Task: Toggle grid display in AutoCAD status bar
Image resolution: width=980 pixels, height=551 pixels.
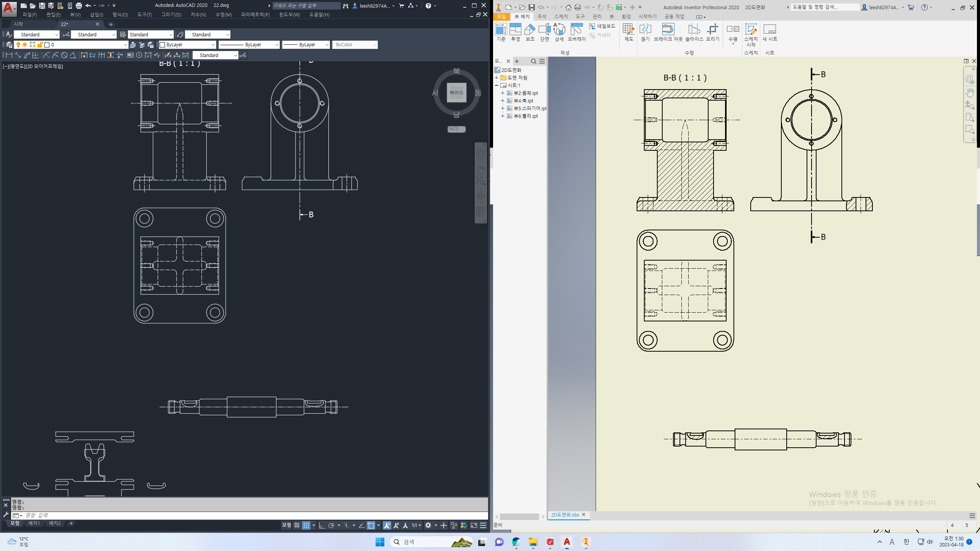Action: 297,525
